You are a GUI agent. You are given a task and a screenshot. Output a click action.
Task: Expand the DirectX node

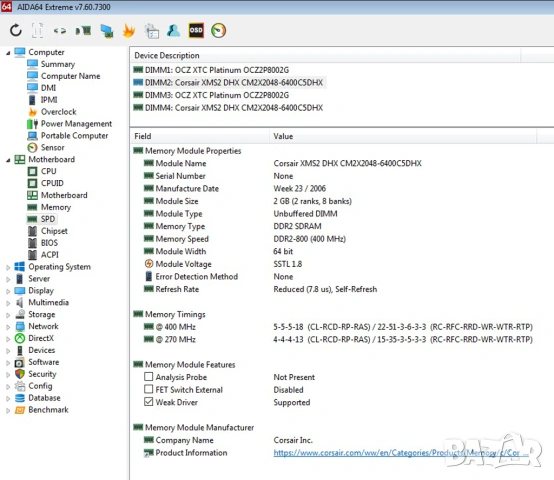pyautogui.click(x=8, y=339)
